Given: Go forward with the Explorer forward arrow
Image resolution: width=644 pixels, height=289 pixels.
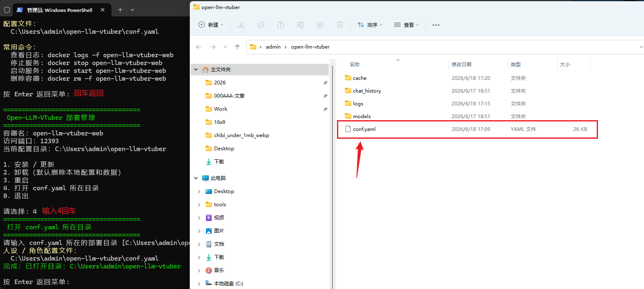Looking at the screenshot, I should [x=213, y=47].
